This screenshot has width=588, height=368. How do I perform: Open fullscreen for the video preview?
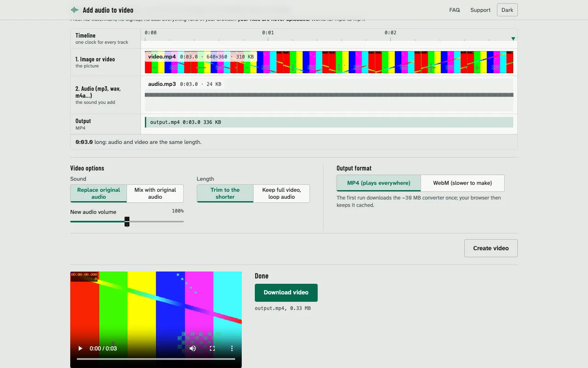[212, 349]
